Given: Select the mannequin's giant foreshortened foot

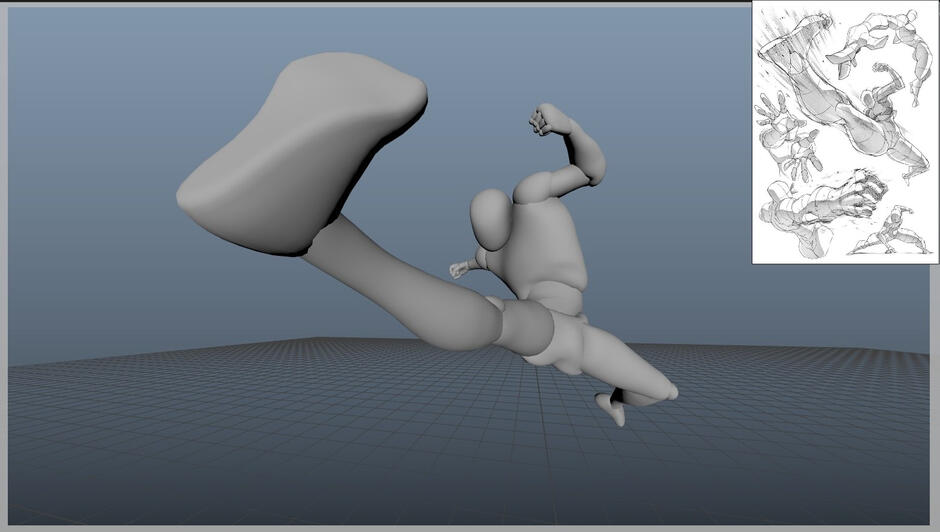Looking at the screenshot, I should (302, 153).
